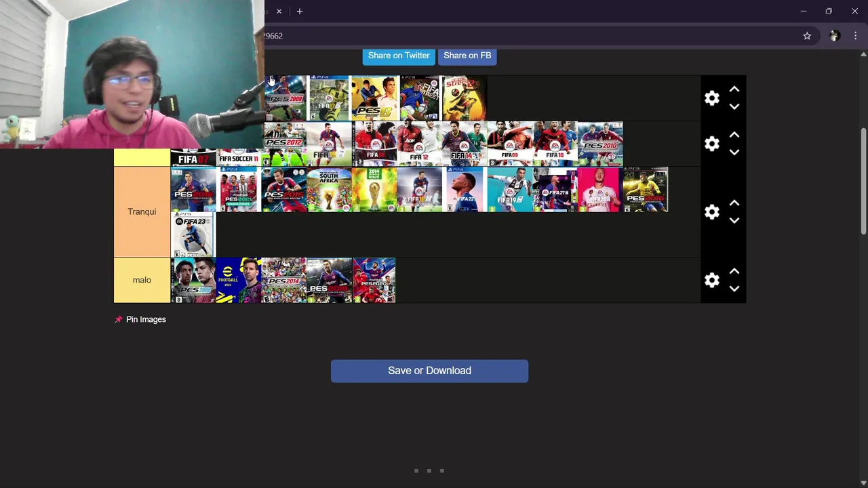This screenshot has width=868, height=488.
Task: Open the Chrome profile avatar
Action: 835,36
